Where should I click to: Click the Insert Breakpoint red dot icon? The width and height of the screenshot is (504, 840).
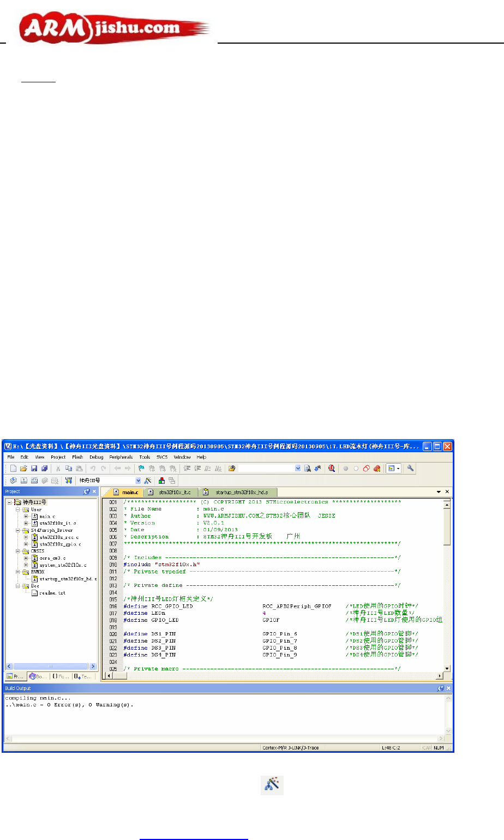click(345, 468)
